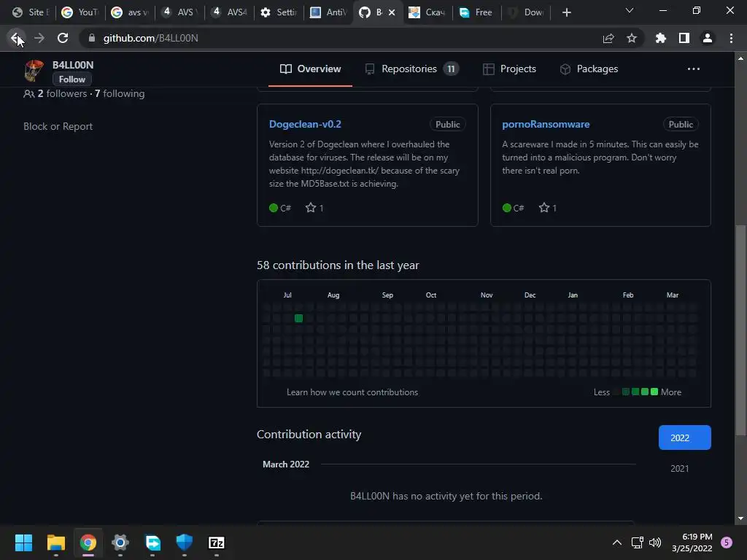Open File Explorer from the taskbar
This screenshot has height=560, width=747.
pos(55,542)
